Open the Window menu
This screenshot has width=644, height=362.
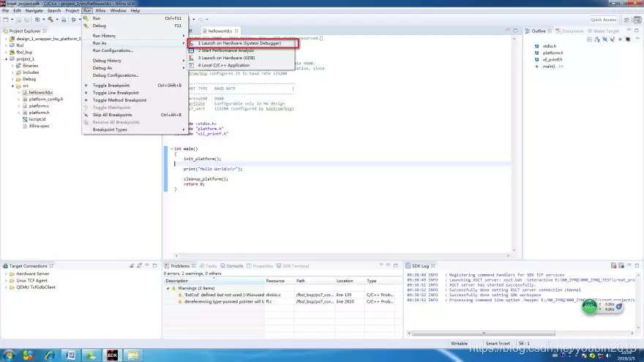[118, 11]
